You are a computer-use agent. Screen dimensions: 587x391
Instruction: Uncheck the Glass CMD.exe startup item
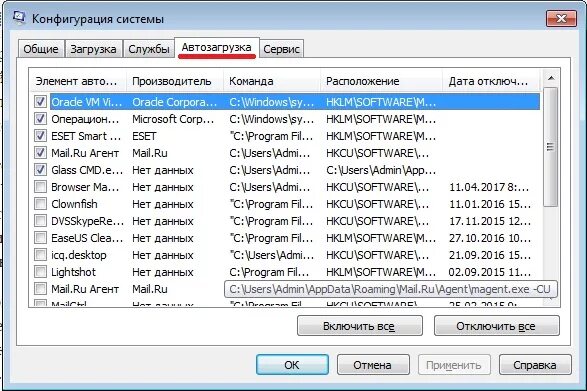click(x=40, y=170)
